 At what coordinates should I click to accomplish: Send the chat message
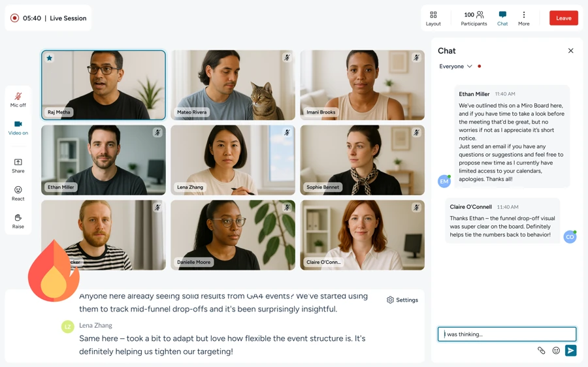point(570,351)
